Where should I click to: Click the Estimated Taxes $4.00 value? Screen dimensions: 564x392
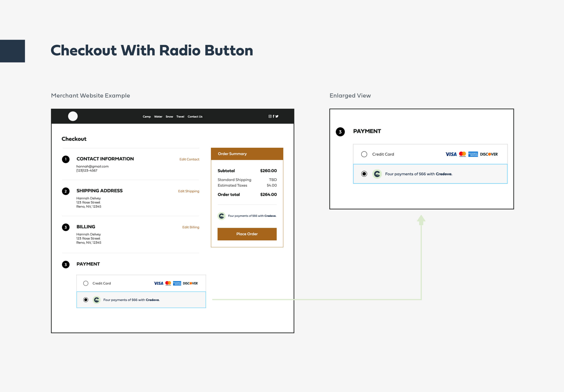click(272, 185)
